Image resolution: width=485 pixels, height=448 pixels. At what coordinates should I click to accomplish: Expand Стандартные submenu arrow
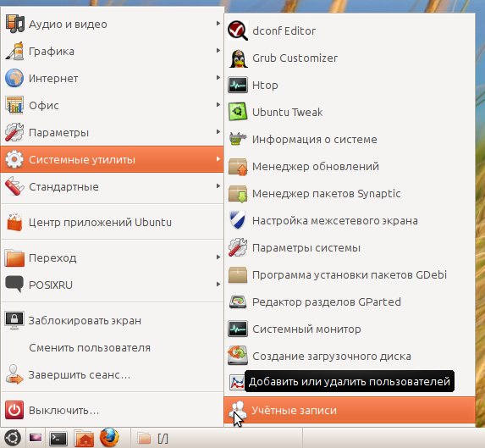tap(218, 186)
